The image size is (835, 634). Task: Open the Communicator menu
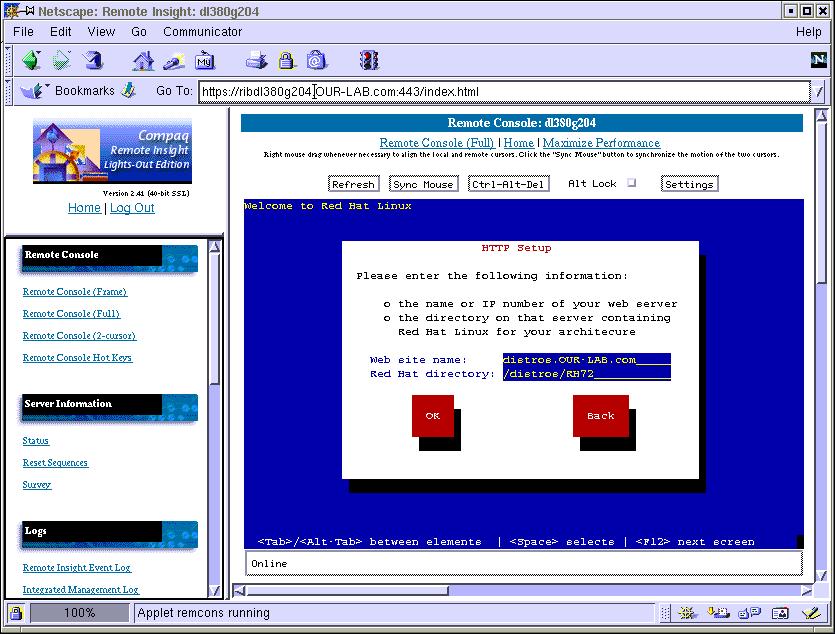tap(202, 31)
